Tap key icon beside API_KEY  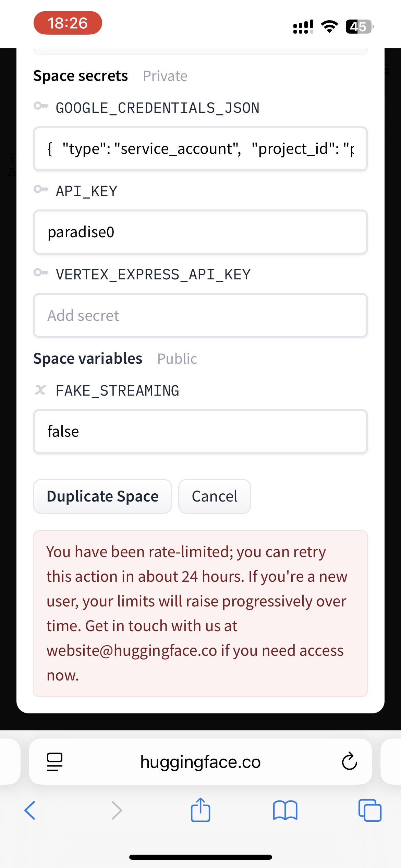pos(41,189)
